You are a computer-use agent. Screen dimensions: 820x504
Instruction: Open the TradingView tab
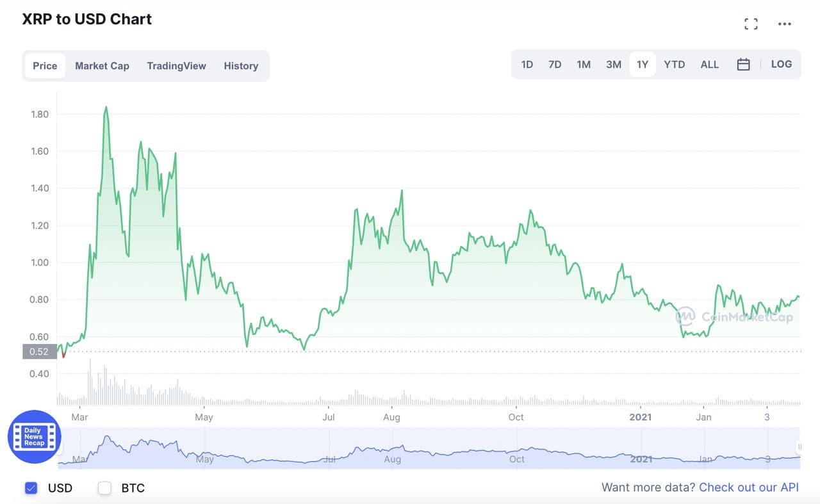click(176, 66)
